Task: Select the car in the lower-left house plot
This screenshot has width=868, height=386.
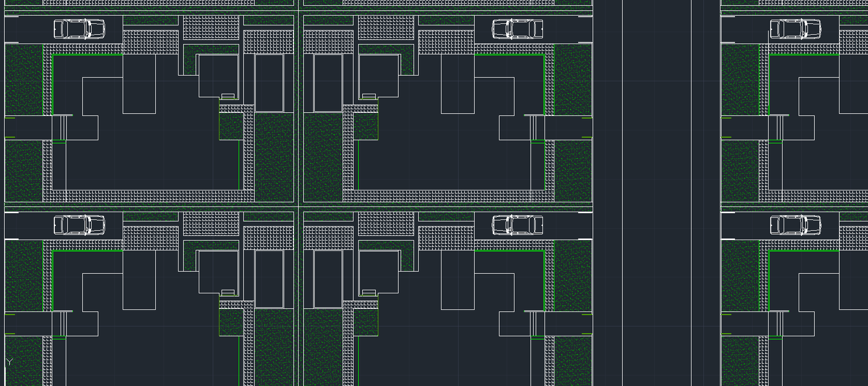Action: click(x=80, y=225)
